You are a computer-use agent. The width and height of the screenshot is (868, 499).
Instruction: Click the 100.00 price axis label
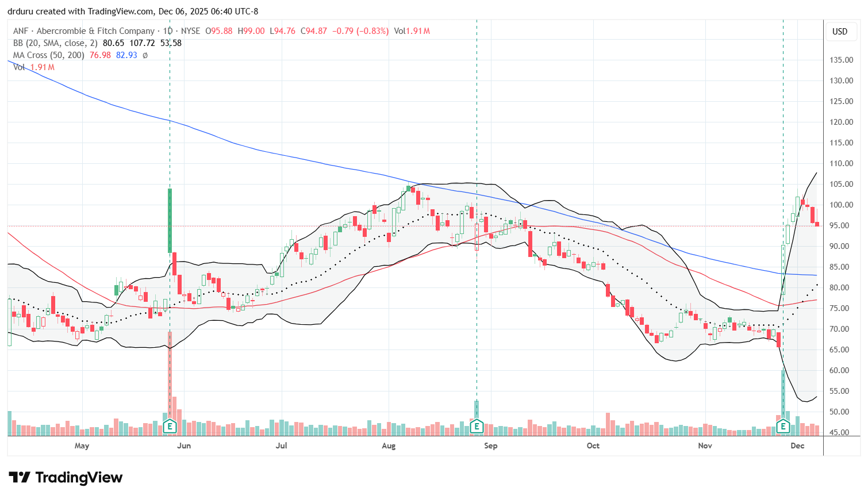[841, 205]
